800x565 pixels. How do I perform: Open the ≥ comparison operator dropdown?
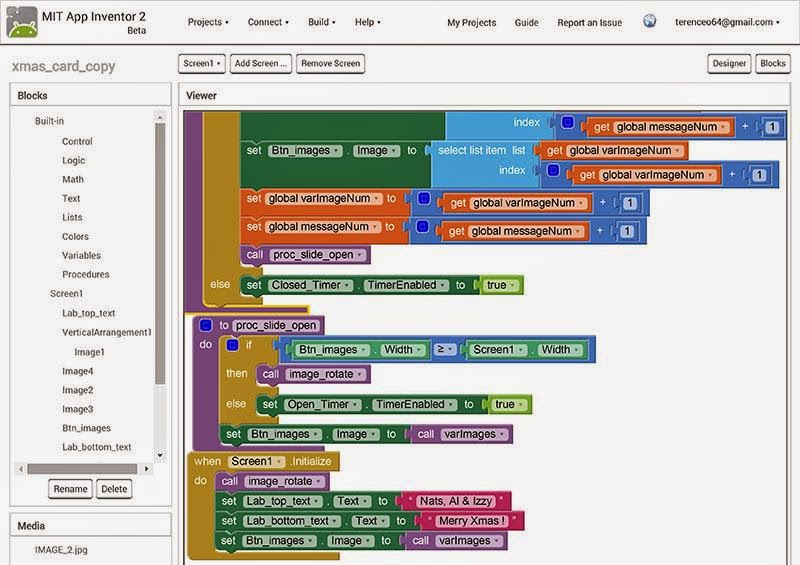[444, 350]
